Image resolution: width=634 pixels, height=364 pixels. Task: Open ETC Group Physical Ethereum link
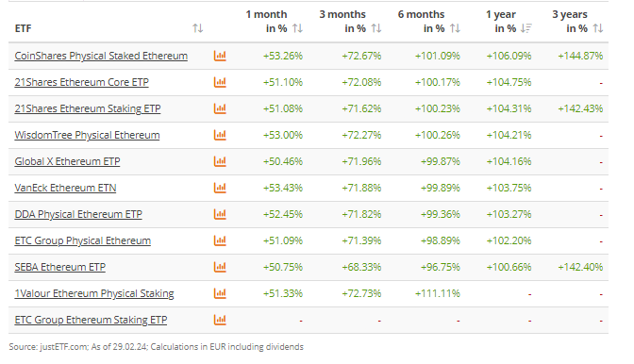tap(83, 240)
